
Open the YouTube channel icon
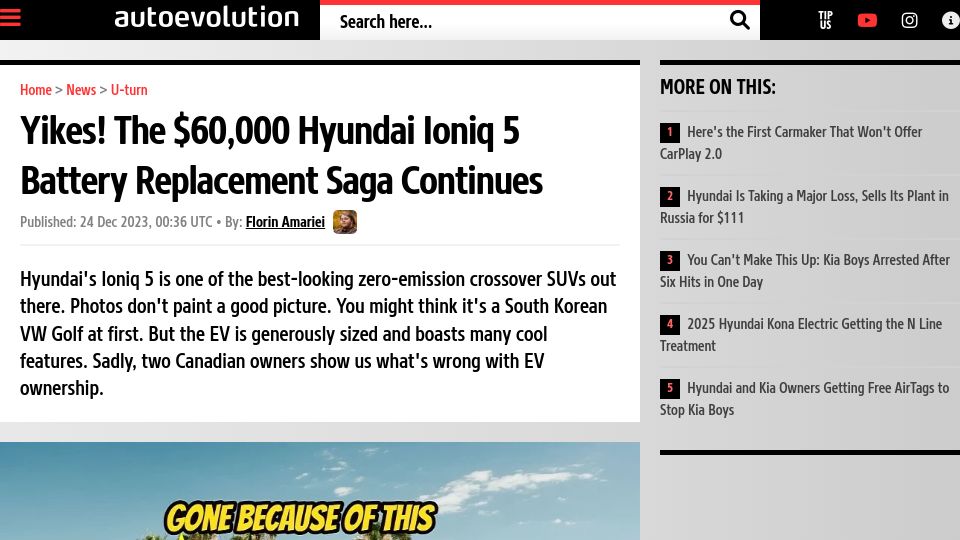[867, 21]
